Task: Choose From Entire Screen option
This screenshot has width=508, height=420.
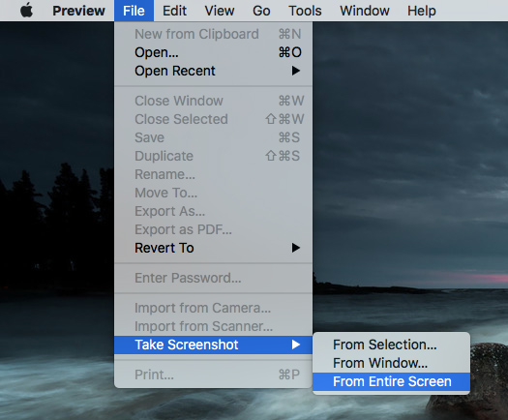Action: (x=391, y=381)
